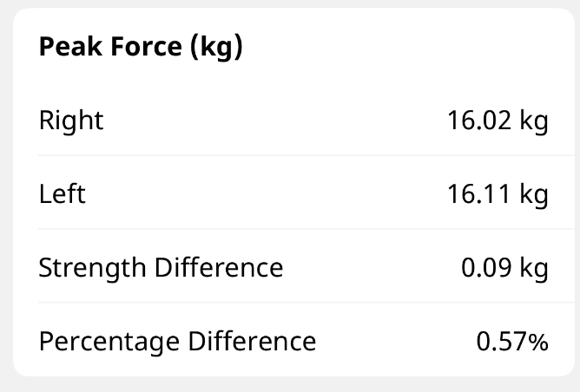Image resolution: width=580 pixels, height=392 pixels.
Task: Click the divider line above Percentage Difference
Action: (295, 303)
